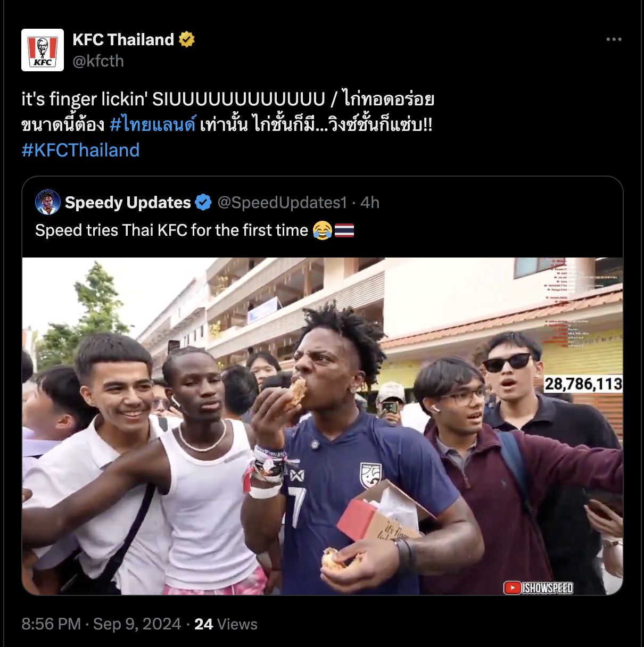Click the 28,786,113 counter overlay on video
The image size is (644, 647).
point(583,384)
